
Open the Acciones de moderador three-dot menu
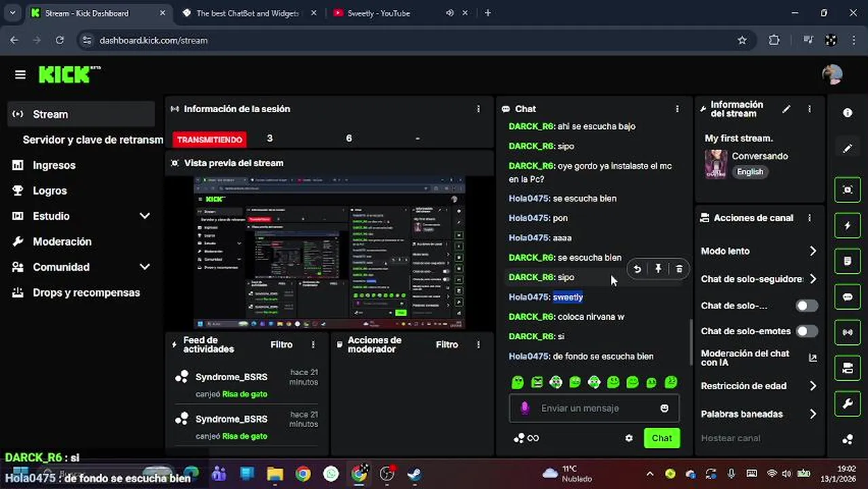[478, 344]
